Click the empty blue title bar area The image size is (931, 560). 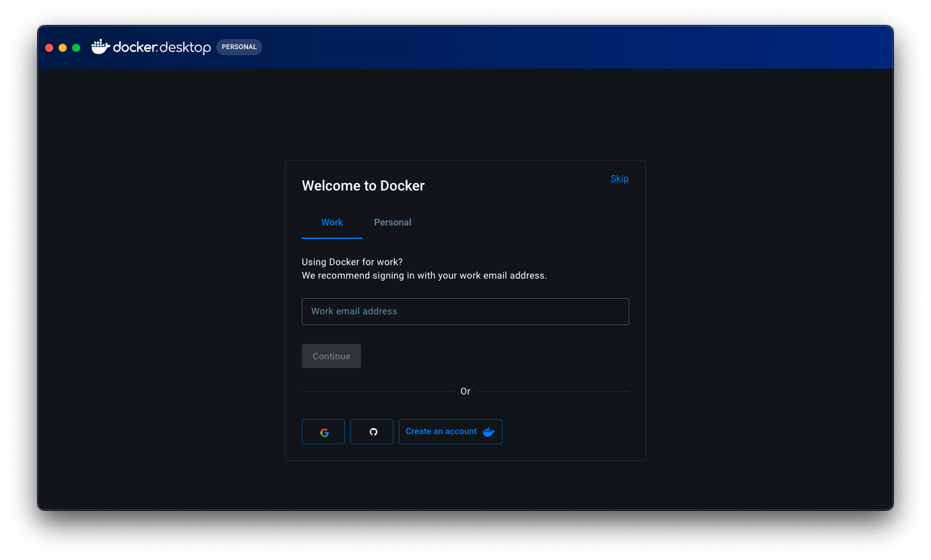(573, 47)
